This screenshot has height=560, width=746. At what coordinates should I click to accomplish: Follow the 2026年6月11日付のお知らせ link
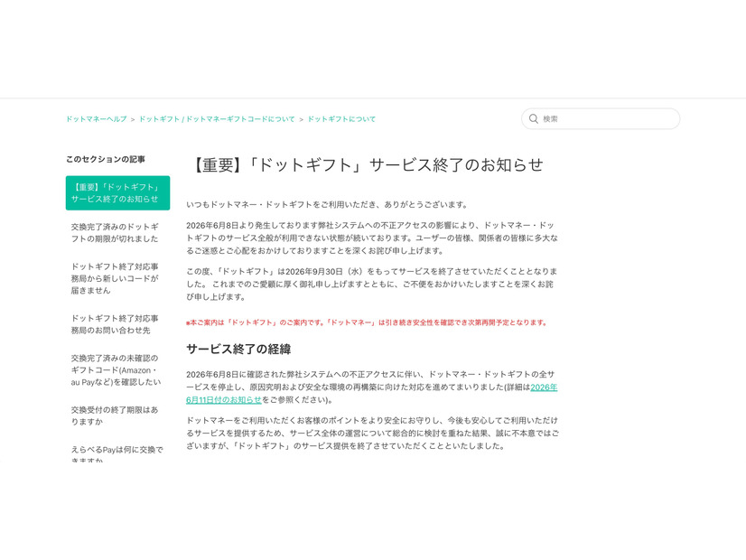tap(544, 387)
